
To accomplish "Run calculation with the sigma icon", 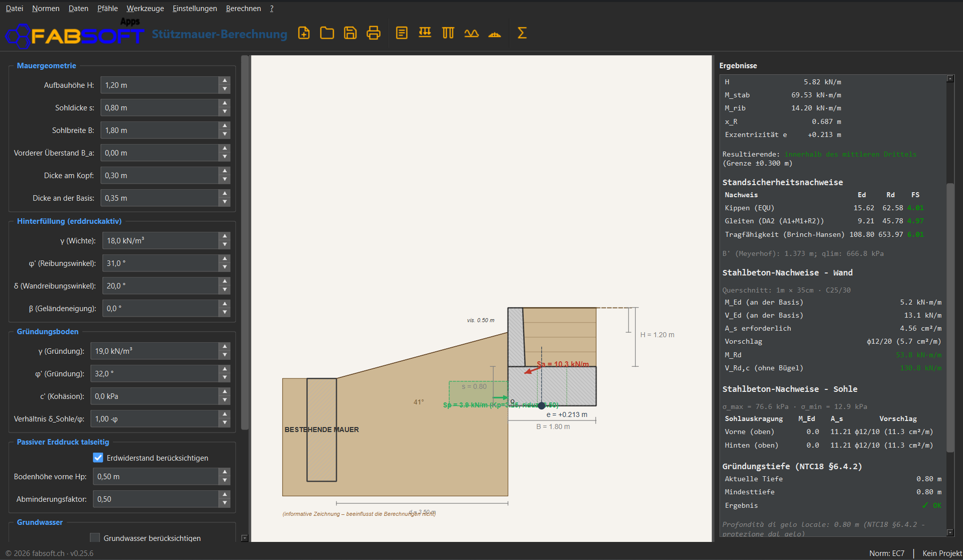I will [x=522, y=33].
